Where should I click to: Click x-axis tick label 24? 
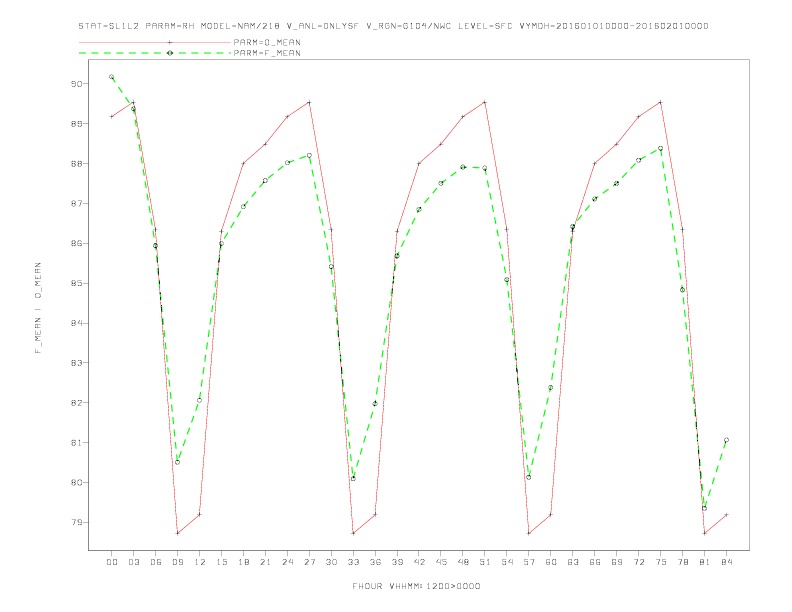[287, 562]
